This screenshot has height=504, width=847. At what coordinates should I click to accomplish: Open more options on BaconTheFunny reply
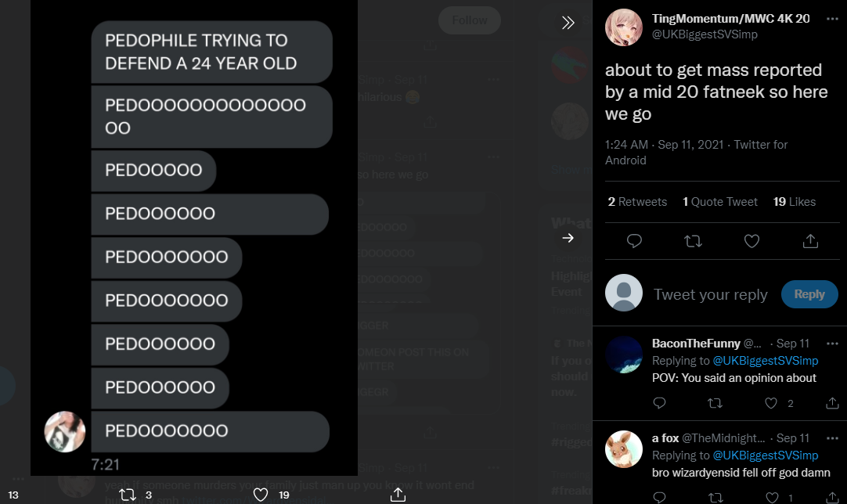tap(832, 344)
